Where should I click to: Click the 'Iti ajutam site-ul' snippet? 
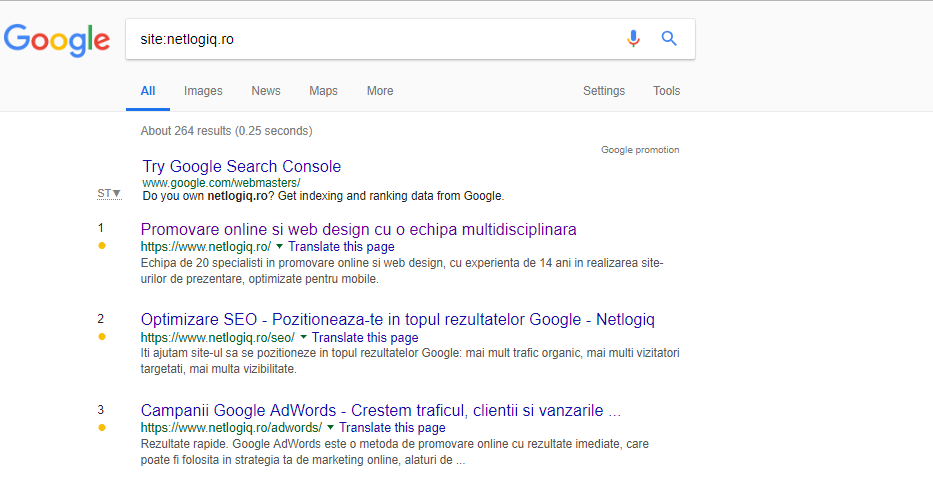coord(410,361)
